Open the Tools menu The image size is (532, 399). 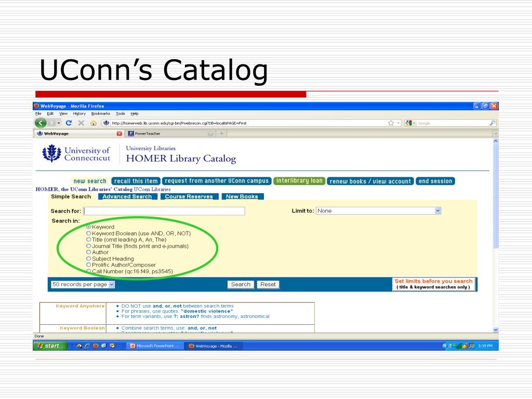point(120,114)
